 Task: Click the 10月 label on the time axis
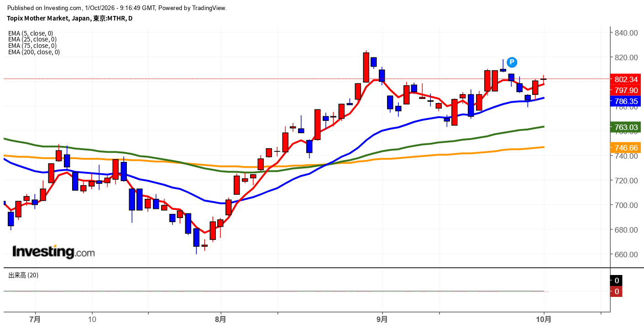coord(544,319)
